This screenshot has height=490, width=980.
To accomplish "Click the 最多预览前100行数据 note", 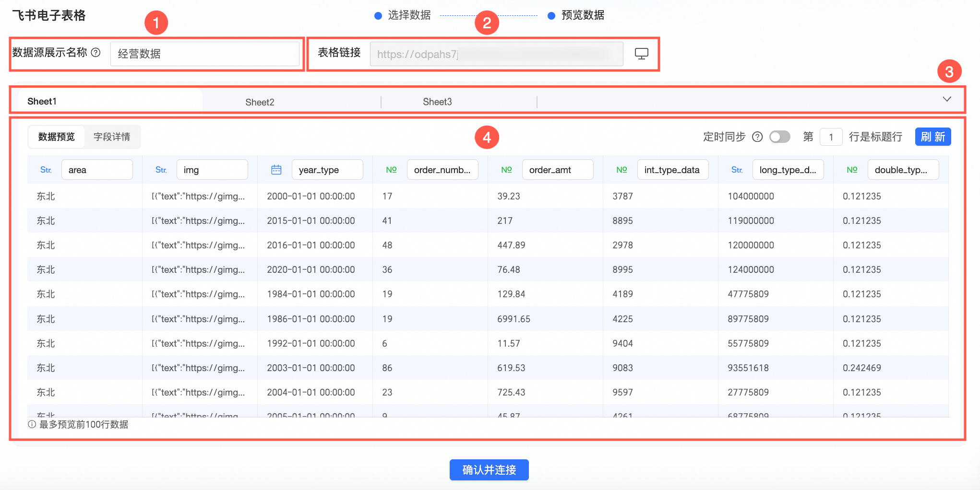I will tap(84, 424).
